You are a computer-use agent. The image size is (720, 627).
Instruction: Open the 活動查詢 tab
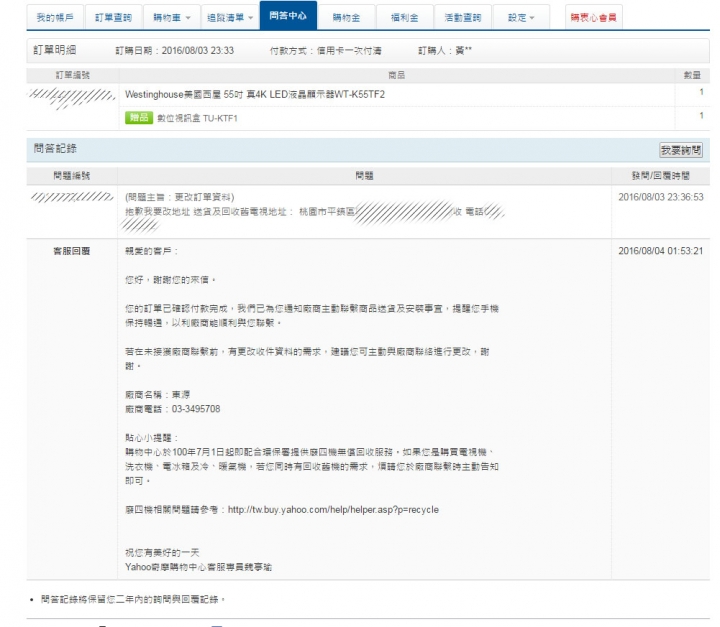tap(463, 18)
